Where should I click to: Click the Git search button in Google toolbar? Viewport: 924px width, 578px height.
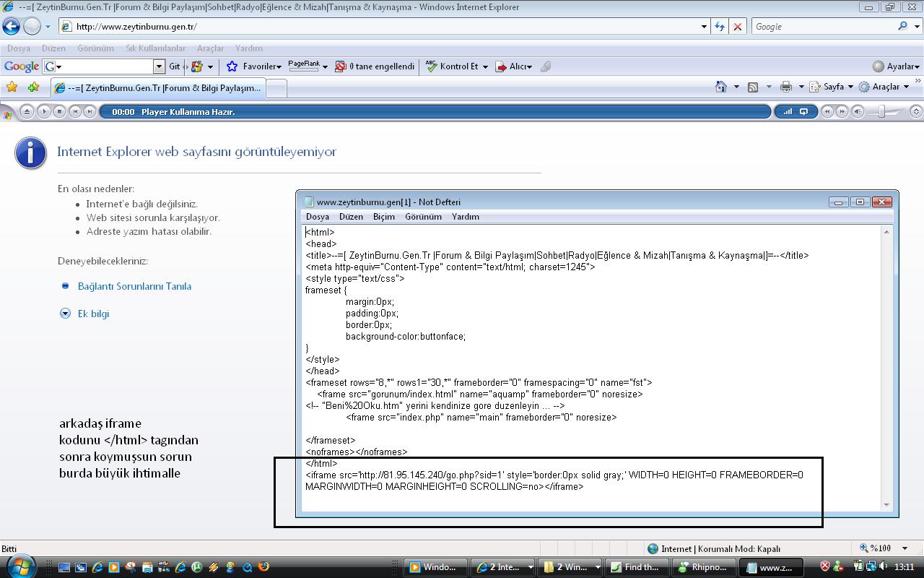click(x=175, y=66)
